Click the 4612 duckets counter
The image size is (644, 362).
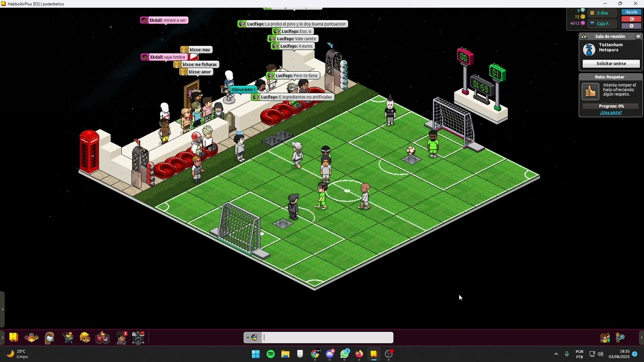point(578,23)
